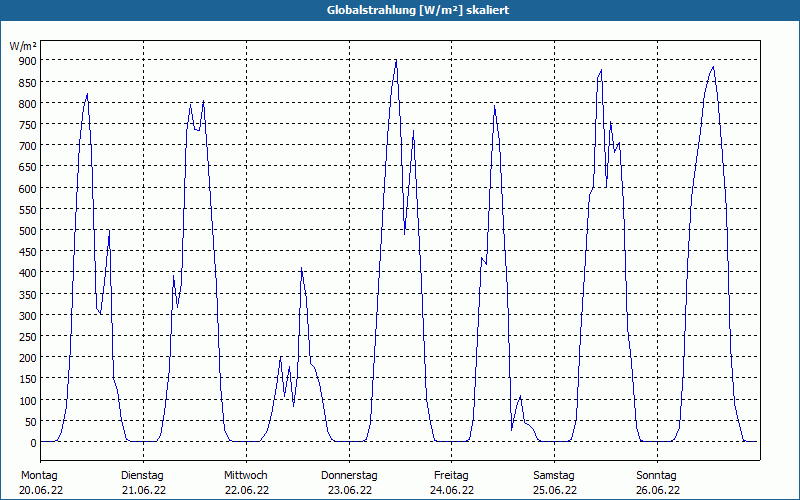This screenshot has width=800, height=500.
Task: Select the y-axis value '0'
Action: 34,443
